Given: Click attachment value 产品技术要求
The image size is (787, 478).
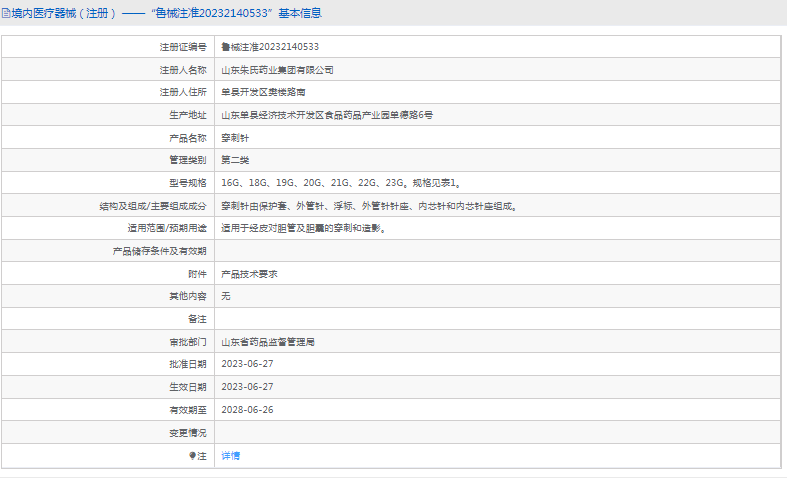Looking at the screenshot, I should click(249, 274).
